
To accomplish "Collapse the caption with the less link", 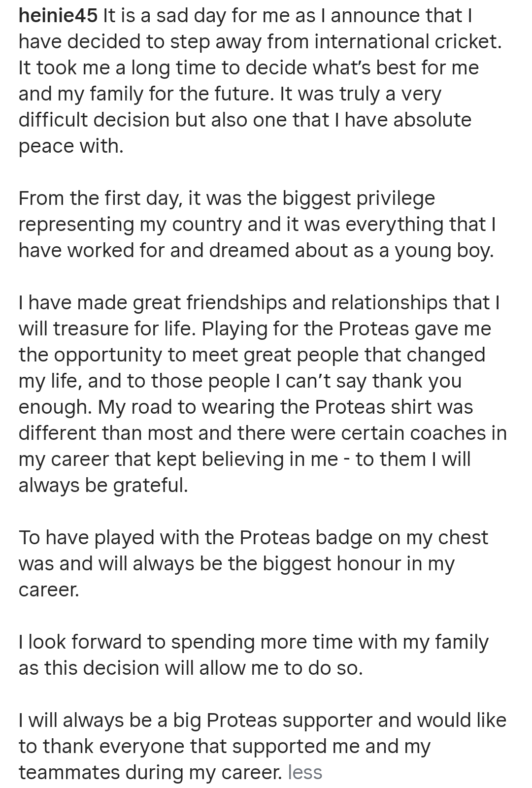I will click(305, 772).
